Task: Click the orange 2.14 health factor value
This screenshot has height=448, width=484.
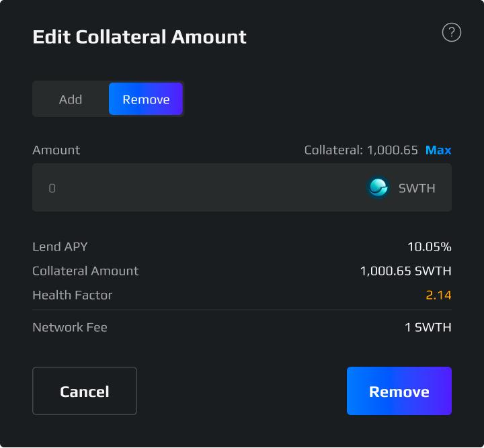Action: coord(438,295)
